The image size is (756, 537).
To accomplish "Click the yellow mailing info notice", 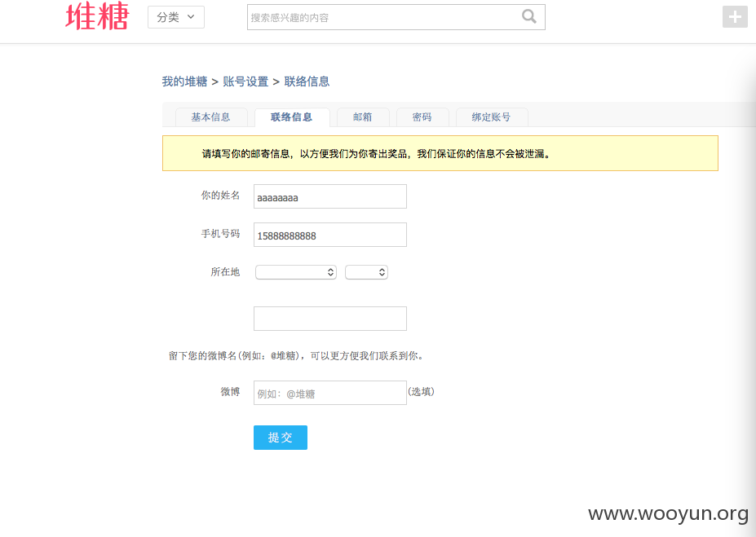I will [x=440, y=153].
